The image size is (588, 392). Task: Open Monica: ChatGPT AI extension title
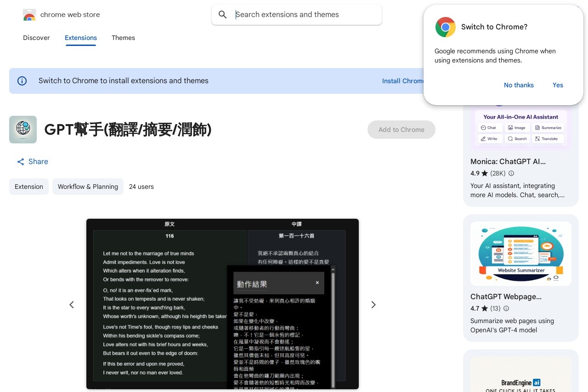coord(508,162)
